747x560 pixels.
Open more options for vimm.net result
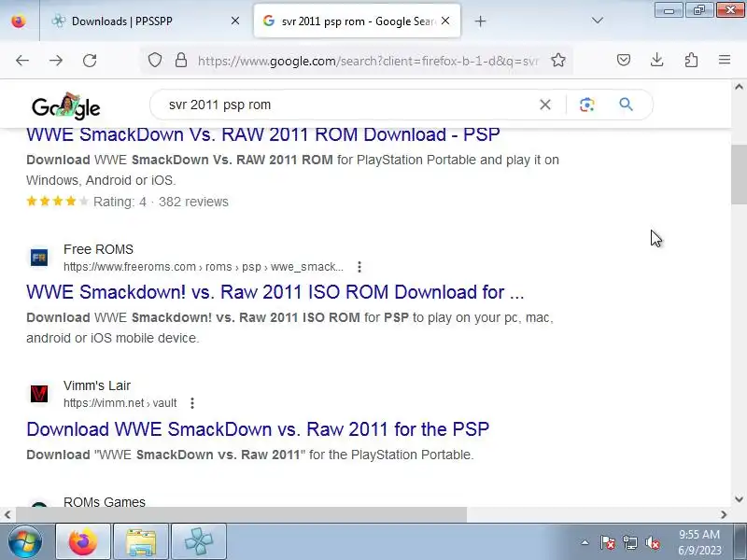(x=192, y=403)
